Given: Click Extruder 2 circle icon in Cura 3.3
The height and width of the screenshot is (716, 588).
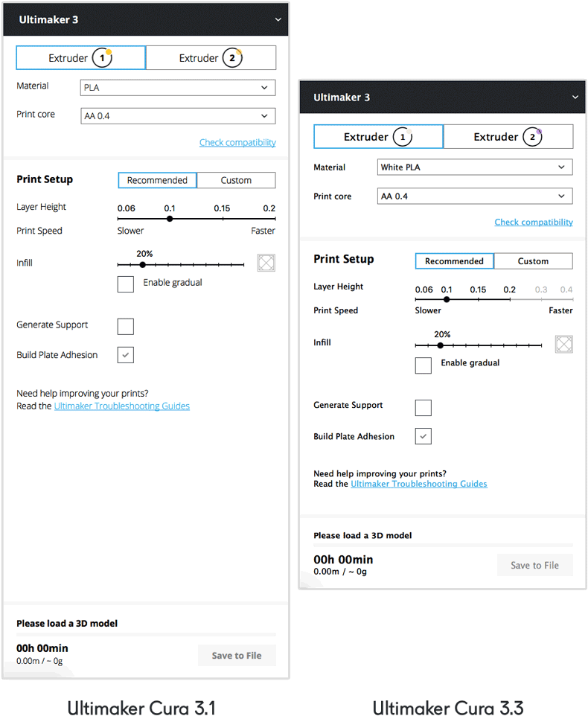Looking at the screenshot, I should point(532,136).
